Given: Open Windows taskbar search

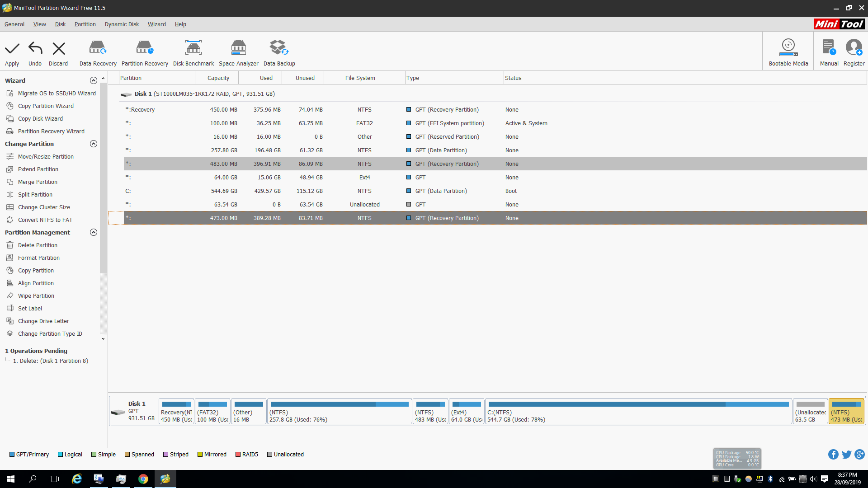Looking at the screenshot, I should pyautogui.click(x=33, y=479).
